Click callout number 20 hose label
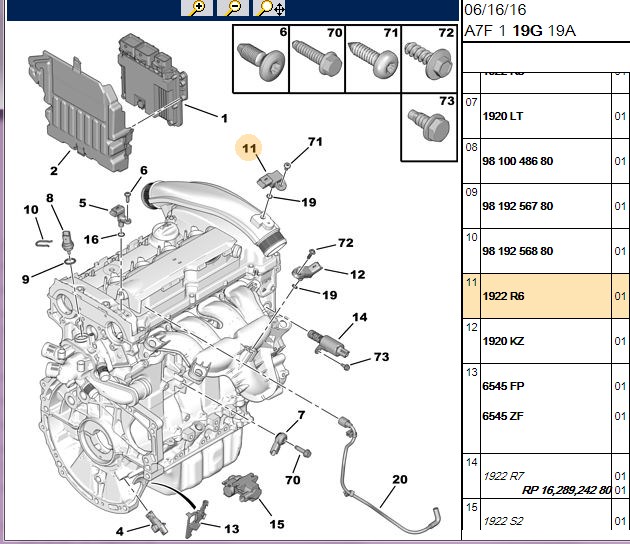Image resolution: width=630 pixels, height=544 pixels. coord(400,479)
